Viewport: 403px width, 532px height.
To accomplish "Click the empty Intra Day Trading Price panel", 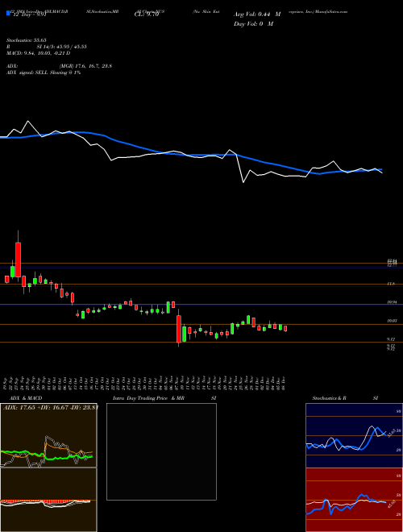I will [161, 451].
